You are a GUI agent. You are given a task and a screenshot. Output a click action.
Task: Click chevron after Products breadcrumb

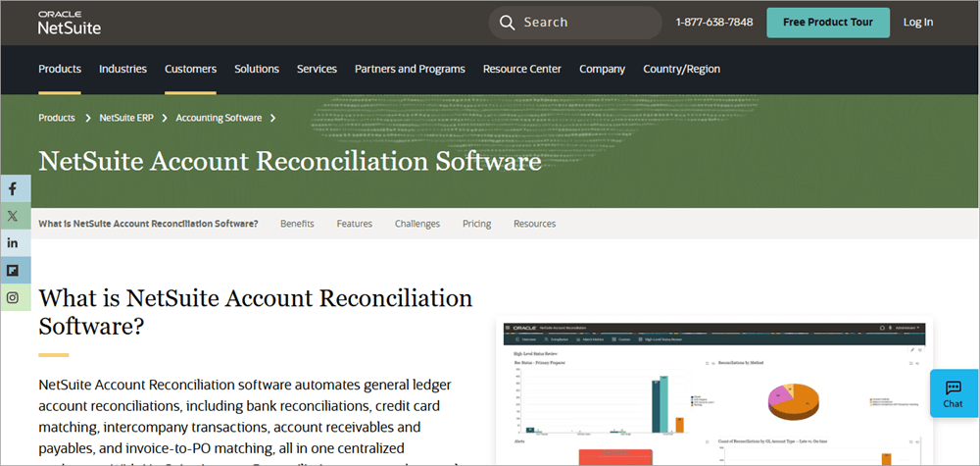(x=87, y=118)
